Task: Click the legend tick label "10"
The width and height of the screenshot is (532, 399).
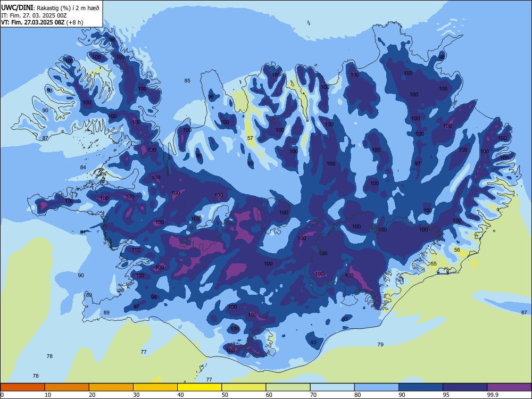Action: coord(48,395)
